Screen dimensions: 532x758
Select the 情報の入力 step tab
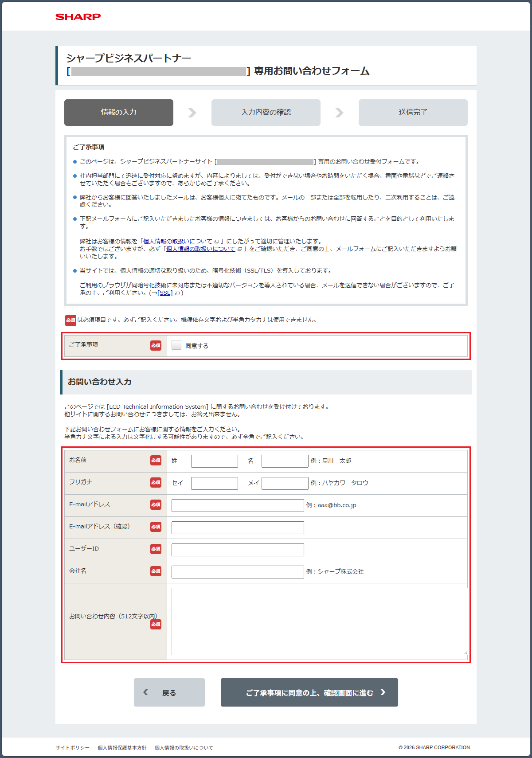click(x=119, y=113)
